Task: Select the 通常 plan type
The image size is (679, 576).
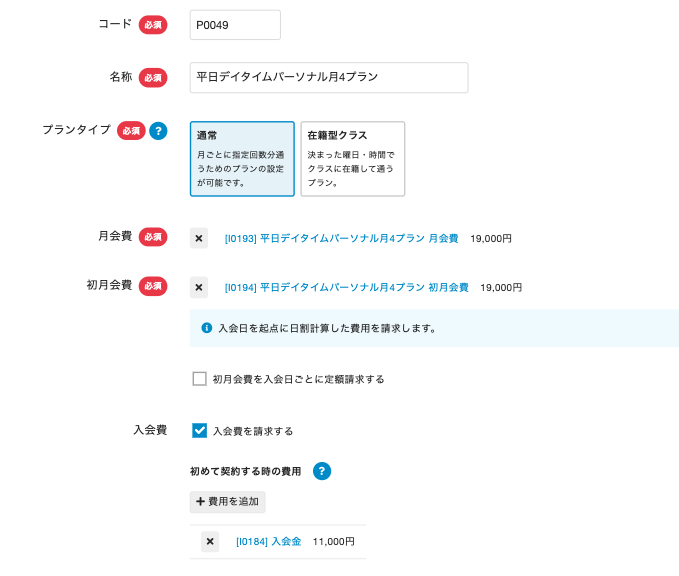Action: (242, 159)
